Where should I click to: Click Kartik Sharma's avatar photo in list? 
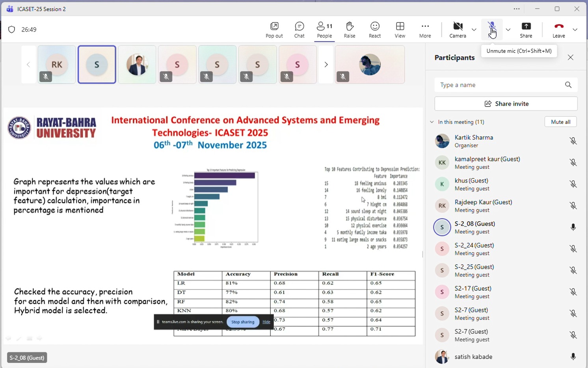(x=442, y=141)
